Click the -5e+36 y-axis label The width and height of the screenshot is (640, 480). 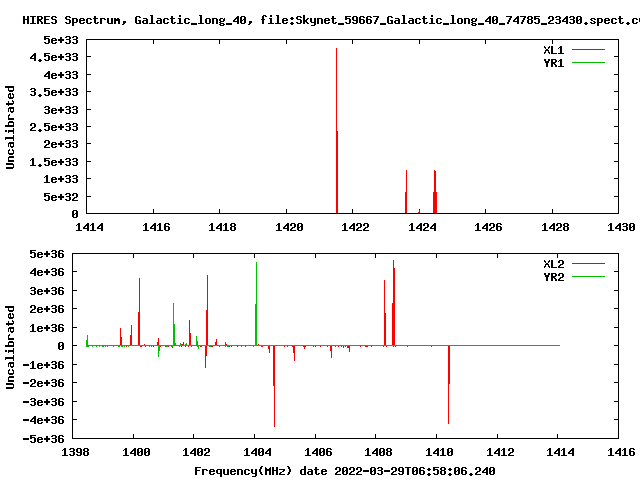[44, 439]
